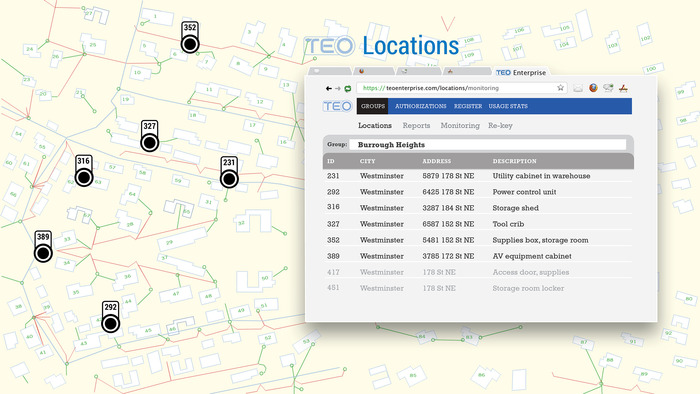Click address 3785 172 St NE
Image resolution: width=700 pixels, height=394 pixels.
point(448,256)
